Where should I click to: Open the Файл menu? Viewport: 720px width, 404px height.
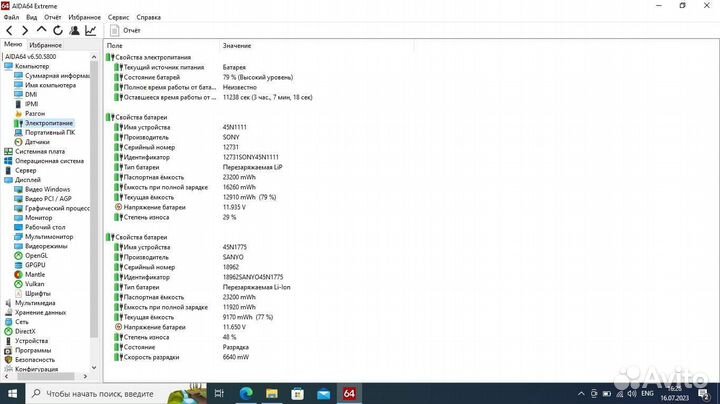tap(11, 17)
